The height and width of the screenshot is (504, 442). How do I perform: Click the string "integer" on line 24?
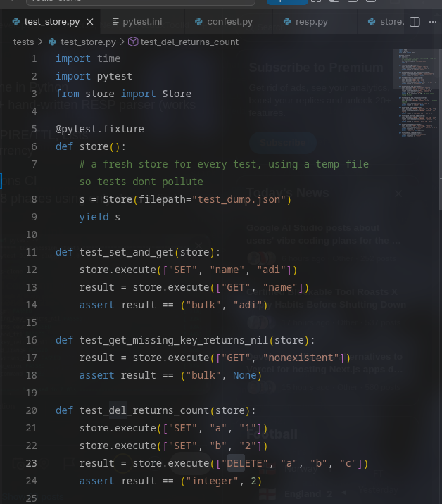[x=212, y=481]
